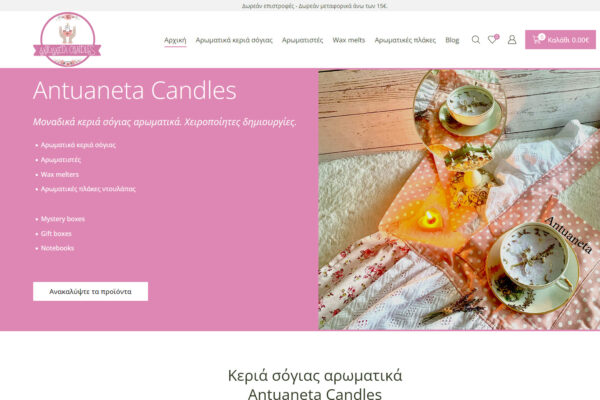Select Wax melts in navigation

349,40
